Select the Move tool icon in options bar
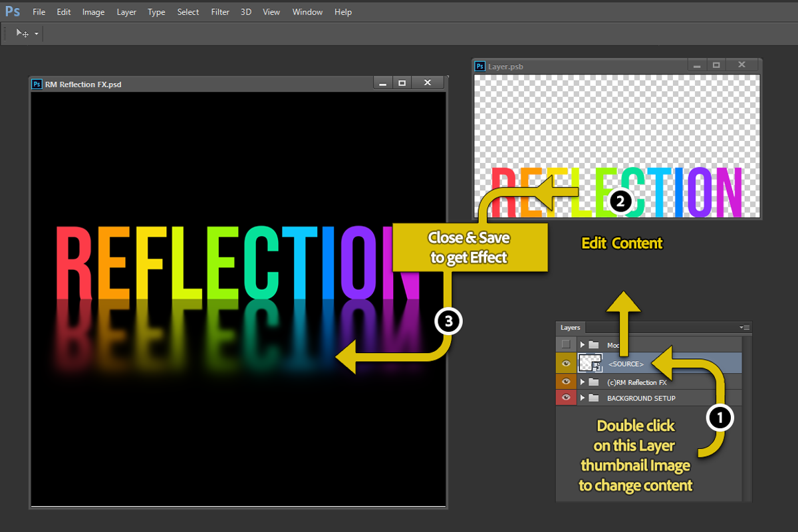Viewport: 798px width, 532px height. [22, 33]
